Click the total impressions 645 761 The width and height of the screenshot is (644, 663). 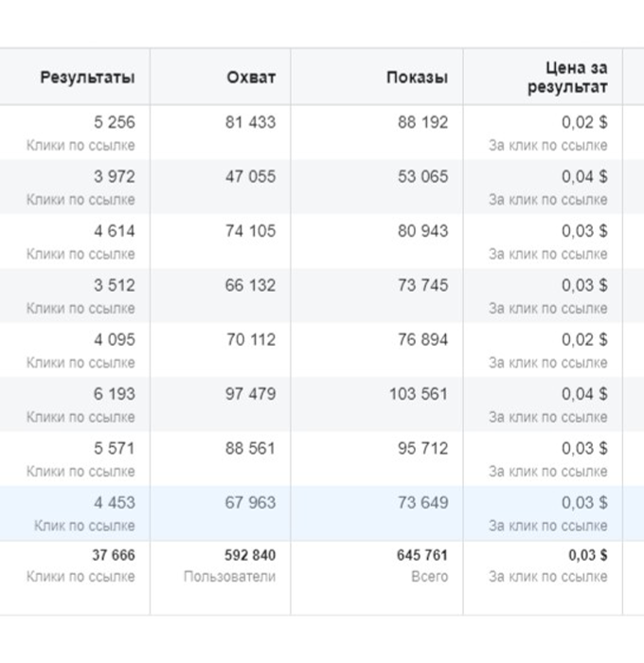tap(422, 555)
